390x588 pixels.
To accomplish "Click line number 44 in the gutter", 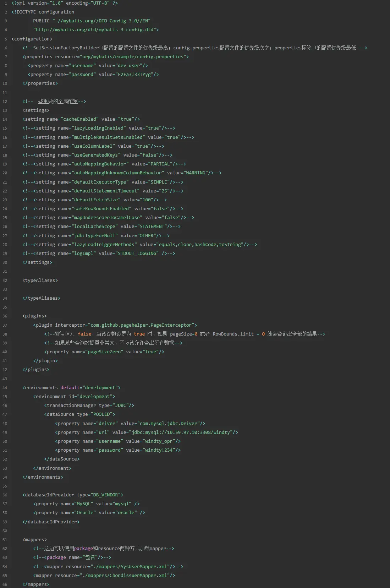I will (5, 388).
